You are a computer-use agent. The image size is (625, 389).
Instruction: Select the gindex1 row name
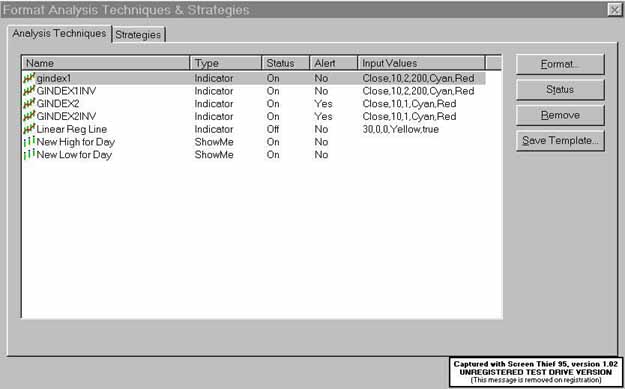[x=53, y=79]
